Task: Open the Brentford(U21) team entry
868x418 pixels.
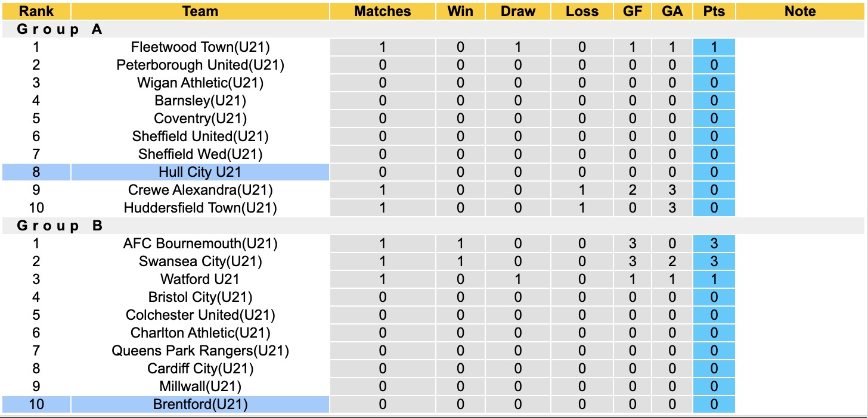Action: point(200,404)
